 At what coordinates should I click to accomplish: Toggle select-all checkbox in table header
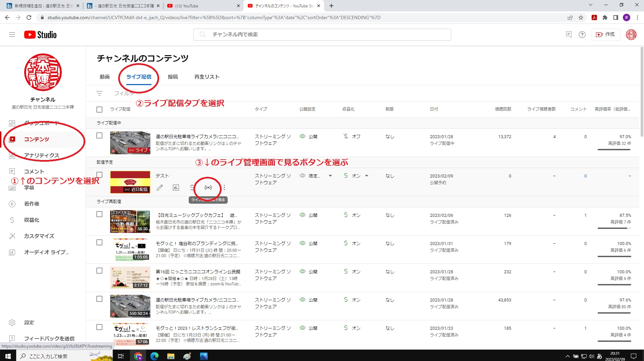point(99,110)
